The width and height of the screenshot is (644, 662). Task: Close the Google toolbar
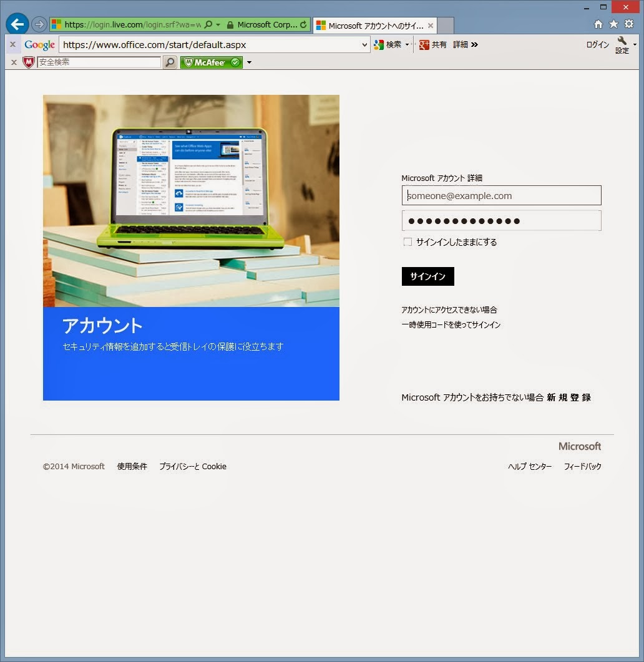tap(12, 44)
